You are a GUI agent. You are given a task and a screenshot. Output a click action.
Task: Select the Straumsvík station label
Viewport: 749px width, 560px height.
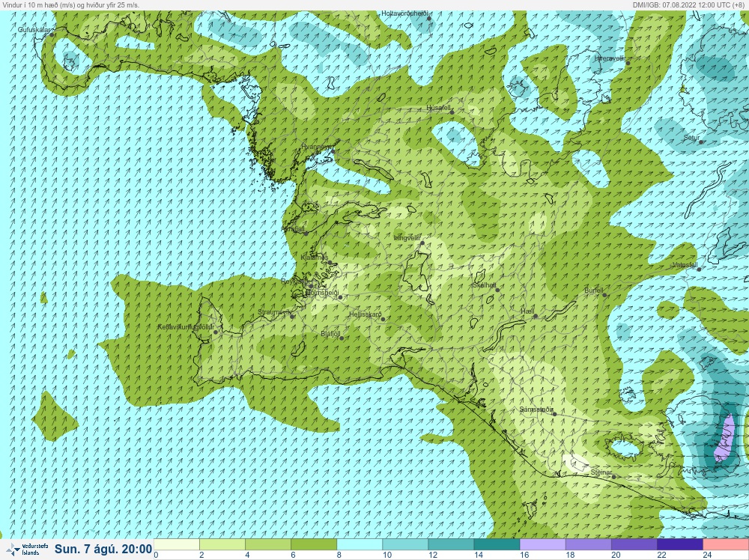(x=274, y=312)
